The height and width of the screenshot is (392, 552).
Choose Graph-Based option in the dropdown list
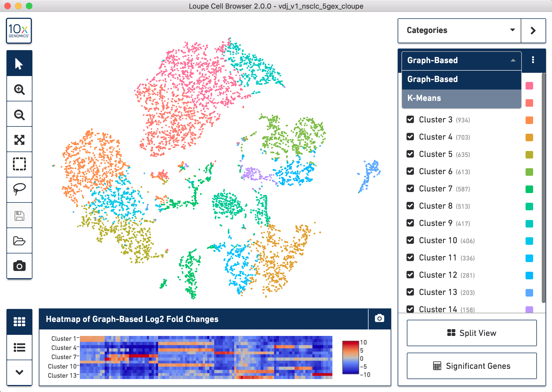[x=461, y=79]
